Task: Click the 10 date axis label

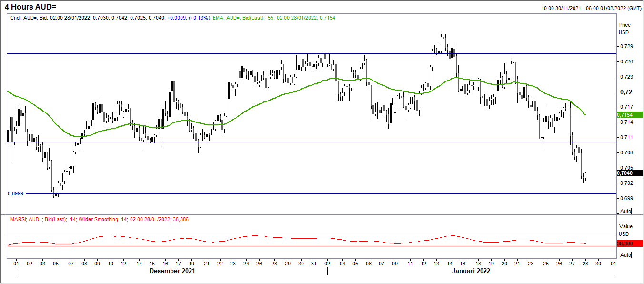Action: coord(110,263)
